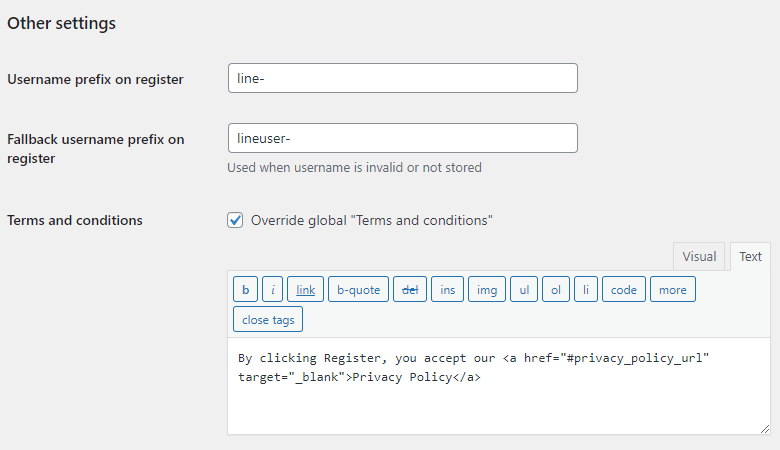Uncheck Override global Terms and conditions
Image resolution: width=780 pixels, height=450 pixels.
click(236, 220)
